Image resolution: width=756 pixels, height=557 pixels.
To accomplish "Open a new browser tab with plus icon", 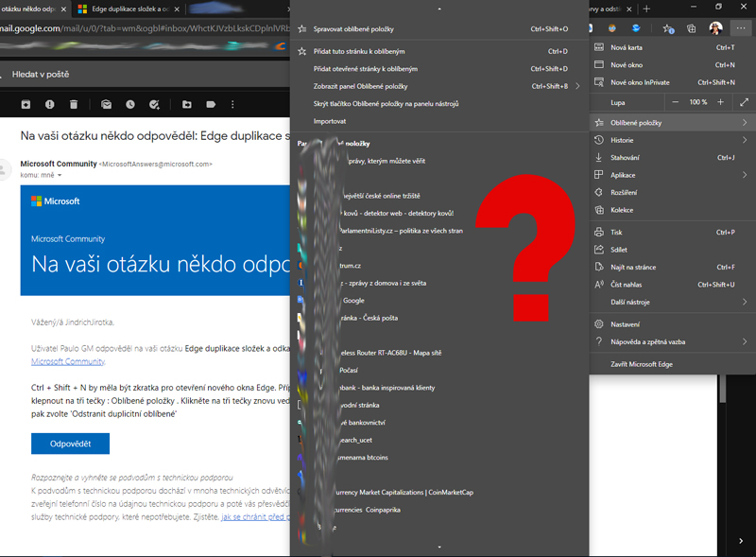I will pyautogui.click(x=646, y=9).
